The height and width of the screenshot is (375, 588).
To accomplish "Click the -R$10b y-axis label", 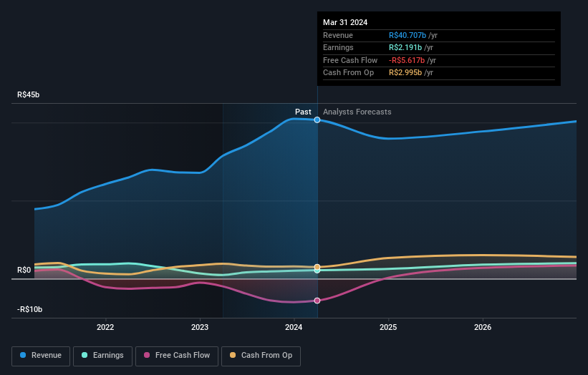I will point(29,309).
